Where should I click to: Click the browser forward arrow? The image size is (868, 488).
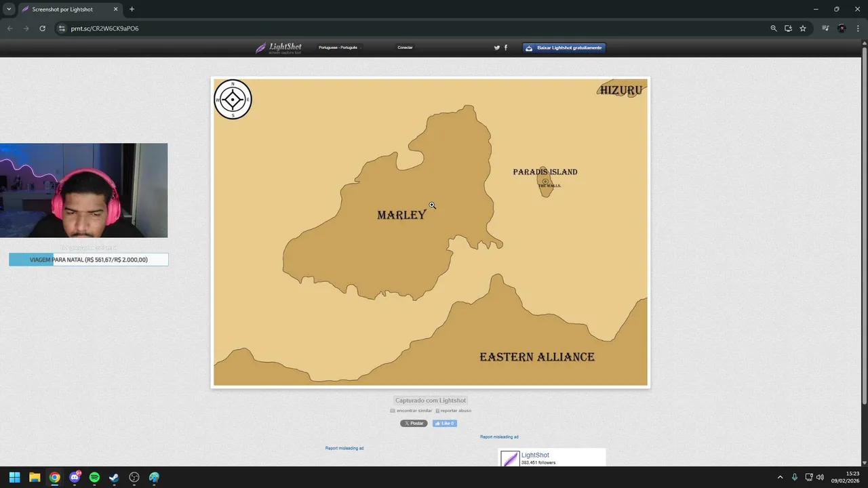click(26, 28)
